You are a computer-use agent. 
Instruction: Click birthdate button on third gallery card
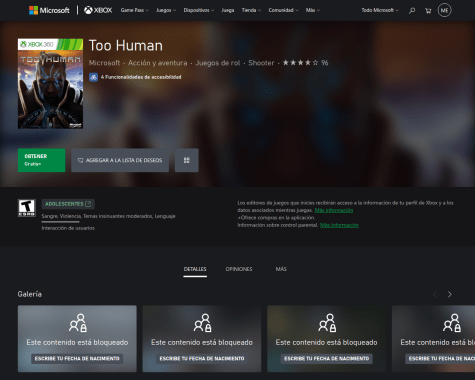click(x=327, y=359)
